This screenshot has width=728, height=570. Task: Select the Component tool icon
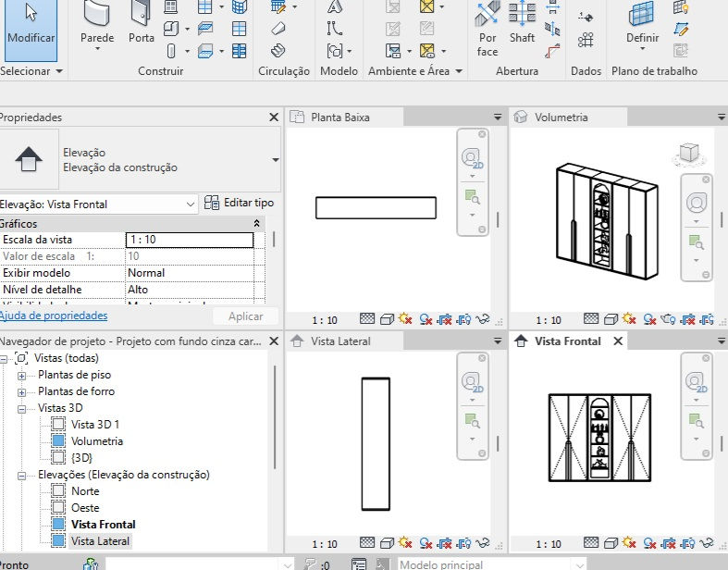point(171,29)
